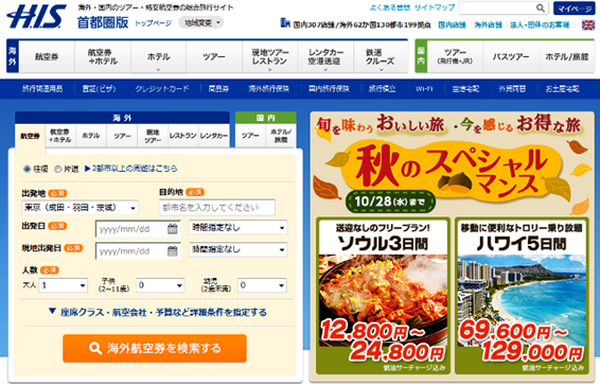Open 現地ツアー レストラン nav item
The height and width of the screenshot is (384, 600).
click(270, 57)
